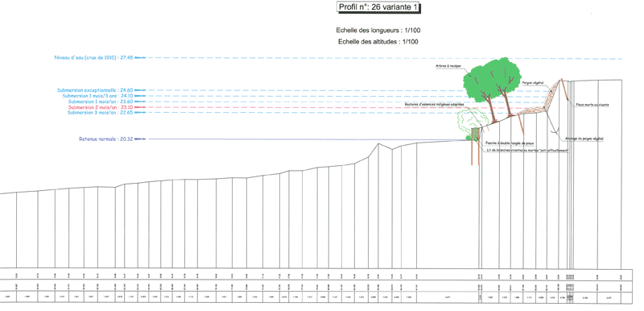
Task: Click the double row of fascine stakes
Action: coord(475,147)
